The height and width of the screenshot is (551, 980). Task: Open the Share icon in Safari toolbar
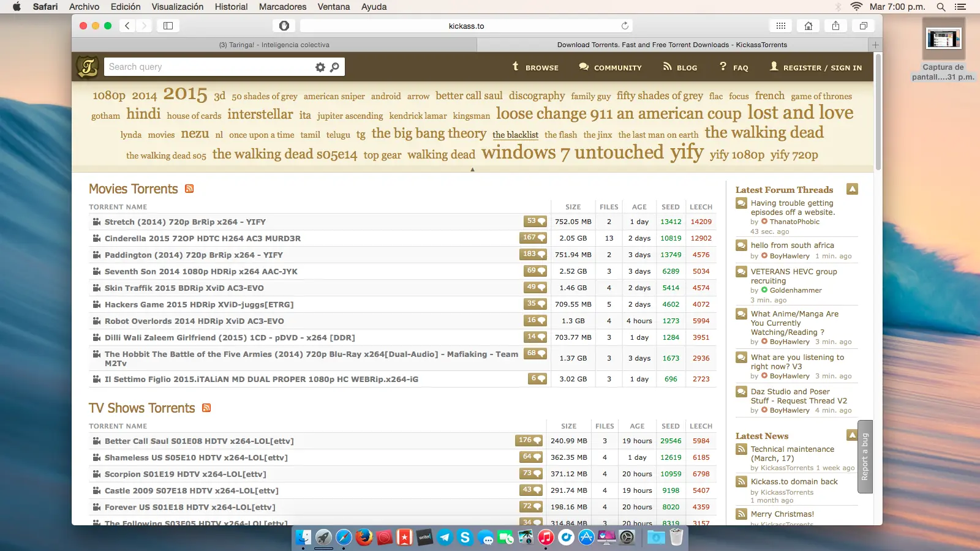coord(836,26)
